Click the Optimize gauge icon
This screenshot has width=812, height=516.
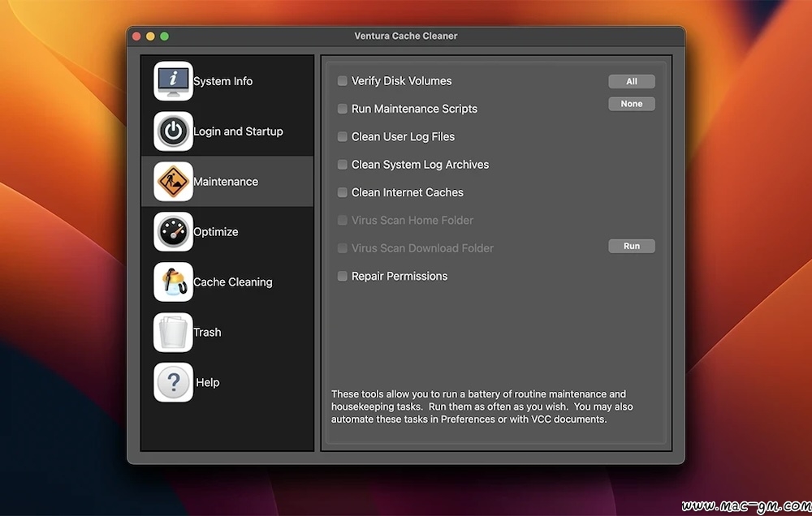pyautogui.click(x=173, y=232)
